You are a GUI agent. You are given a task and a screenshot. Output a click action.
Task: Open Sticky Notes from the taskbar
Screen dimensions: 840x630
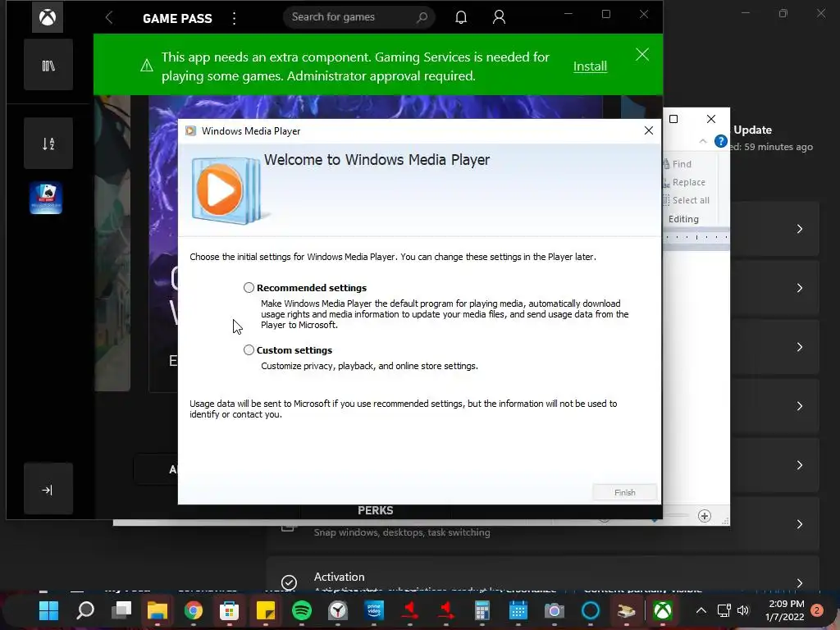[266, 610]
